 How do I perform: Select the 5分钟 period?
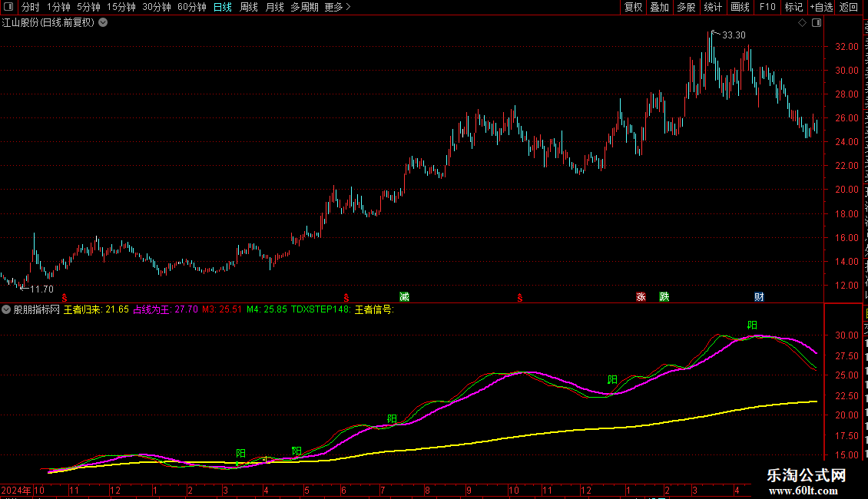pyautogui.click(x=88, y=7)
